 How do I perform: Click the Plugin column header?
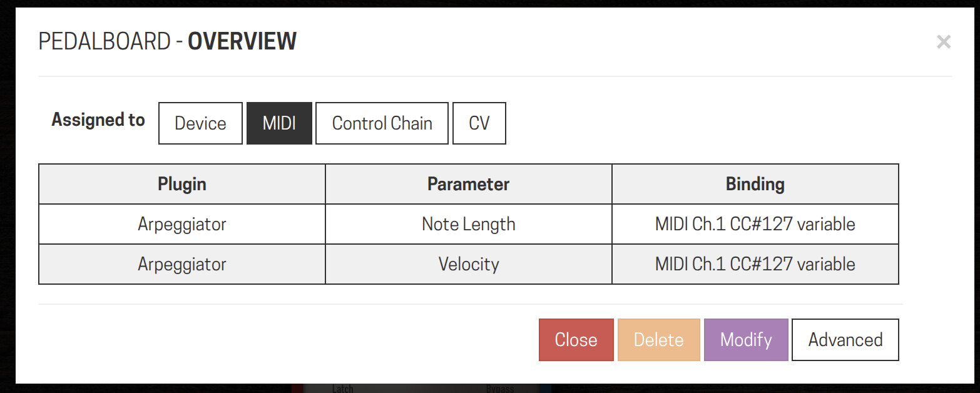[x=182, y=184]
